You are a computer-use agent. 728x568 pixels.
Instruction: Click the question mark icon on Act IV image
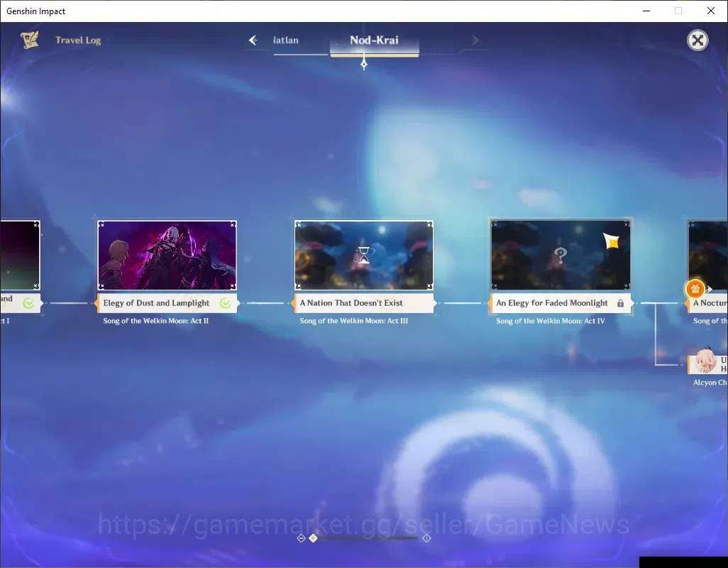pyautogui.click(x=561, y=255)
